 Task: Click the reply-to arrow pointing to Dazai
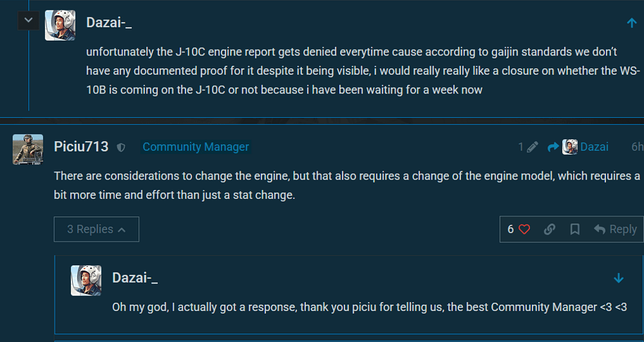pyautogui.click(x=553, y=147)
